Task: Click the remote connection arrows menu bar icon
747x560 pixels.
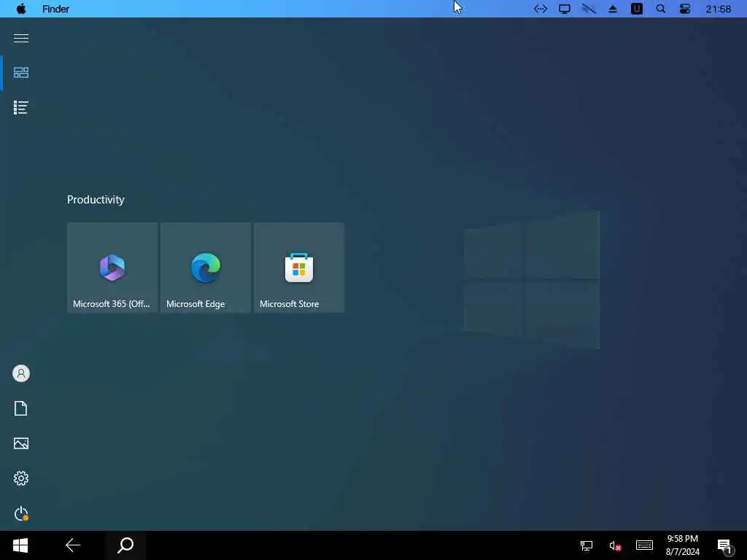Action: tap(541, 9)
